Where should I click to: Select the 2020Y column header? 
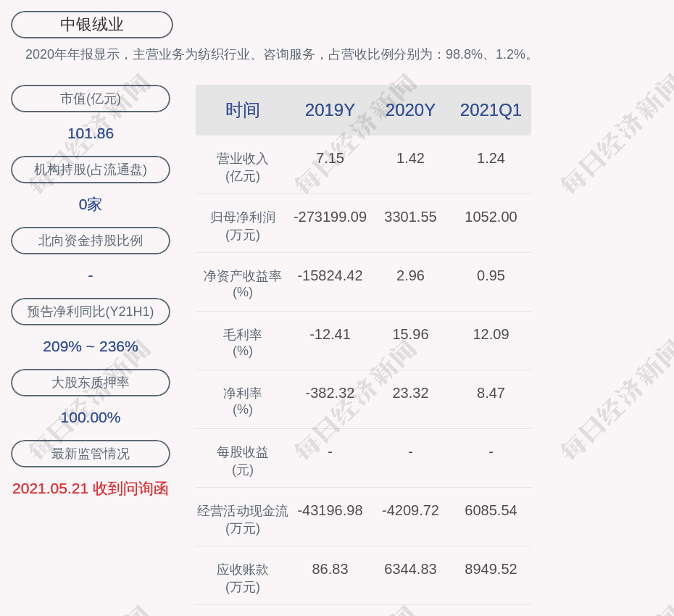[x=410, y=110]
